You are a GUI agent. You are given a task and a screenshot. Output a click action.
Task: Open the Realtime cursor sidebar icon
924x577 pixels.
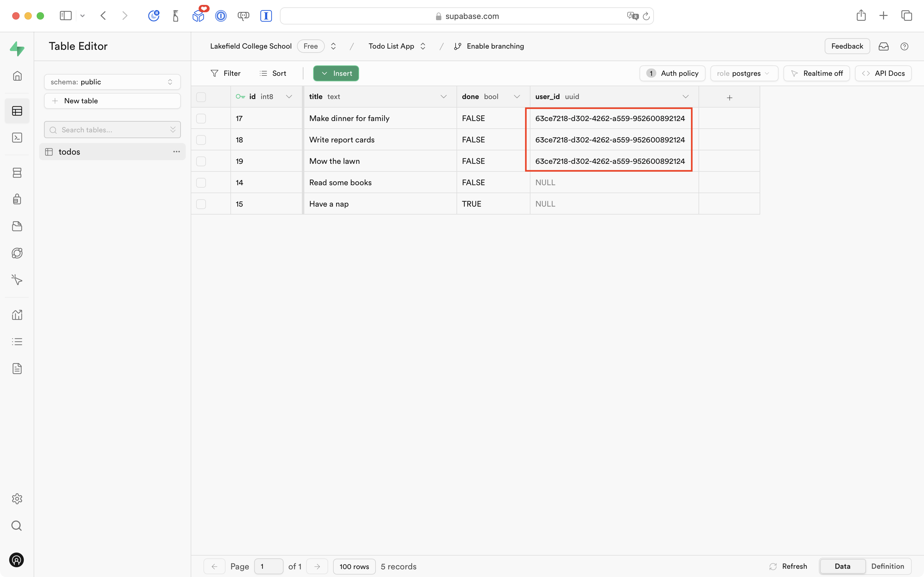[x=17, y=280]
